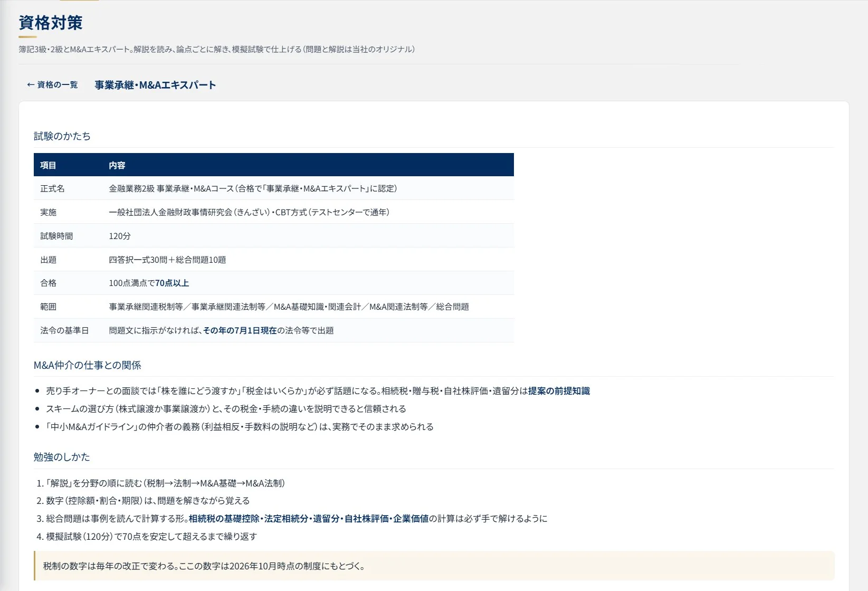
Task: Select the 合格 row label
Action: pos(48,283)
